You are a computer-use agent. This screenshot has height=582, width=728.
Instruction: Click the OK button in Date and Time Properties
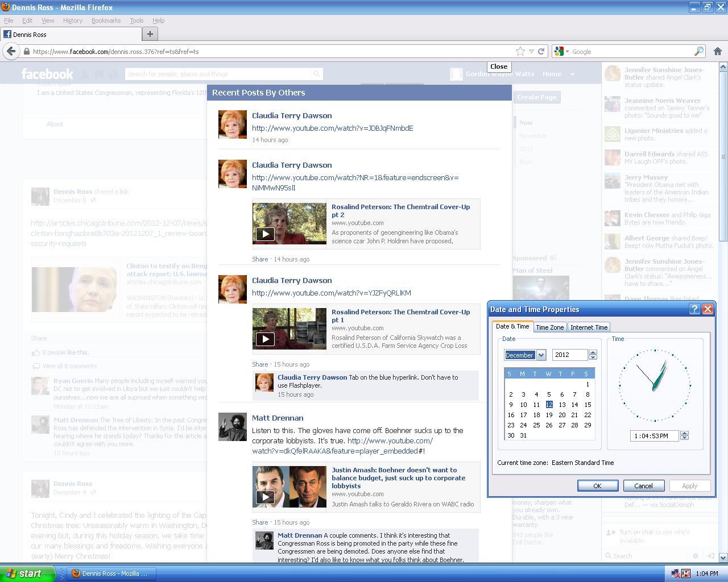(x=597, y=486)
